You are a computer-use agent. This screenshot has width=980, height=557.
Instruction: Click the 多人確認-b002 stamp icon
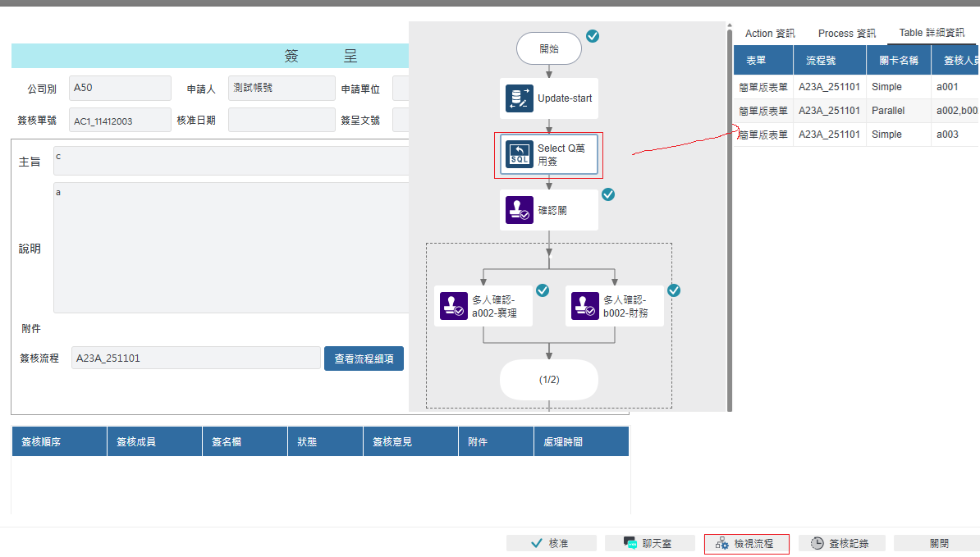click(x=585, y=306)
